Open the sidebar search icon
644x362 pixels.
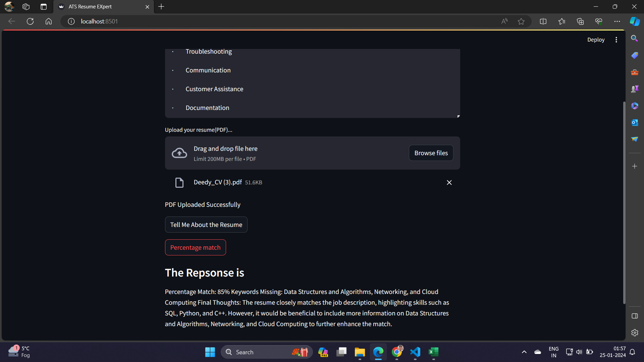tap(634, 39)
